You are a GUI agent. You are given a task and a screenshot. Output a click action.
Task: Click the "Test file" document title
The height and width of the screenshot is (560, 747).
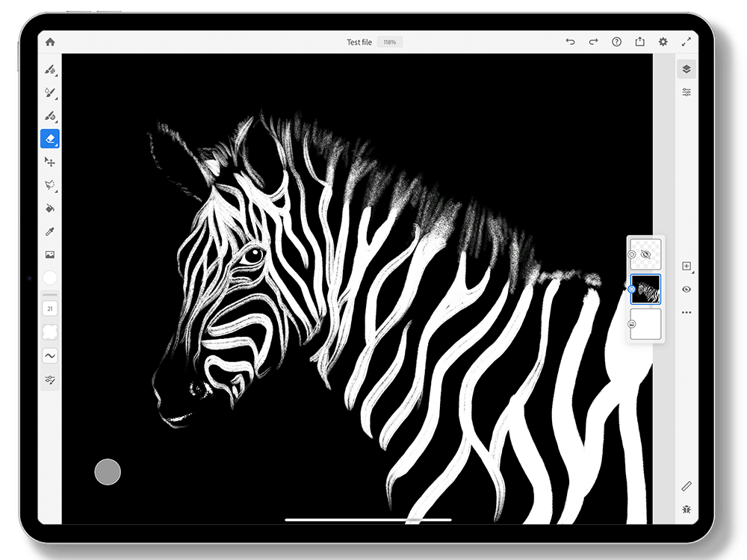[359, 43]
